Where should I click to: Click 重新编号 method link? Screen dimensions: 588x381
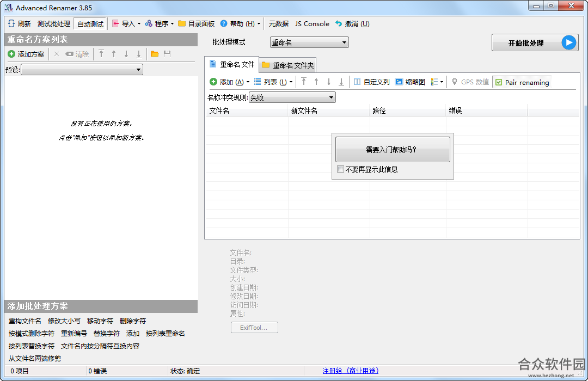[x=74, y=333]
